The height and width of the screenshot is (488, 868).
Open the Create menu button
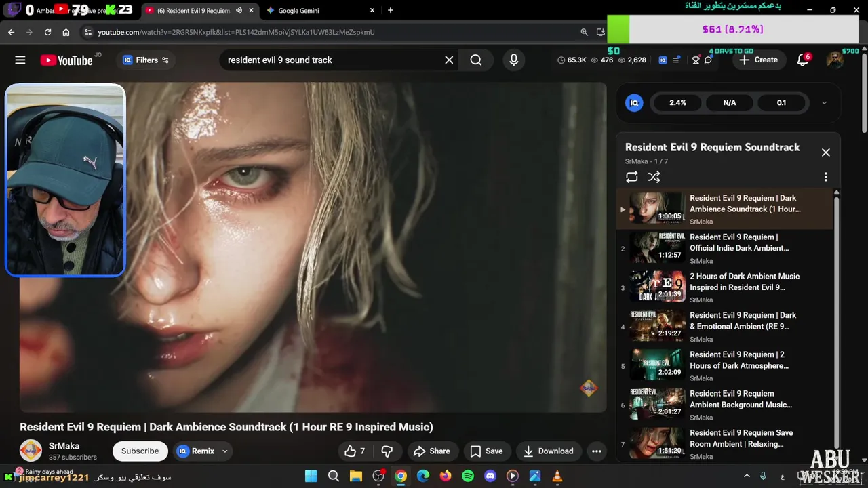tap(759, 60)
